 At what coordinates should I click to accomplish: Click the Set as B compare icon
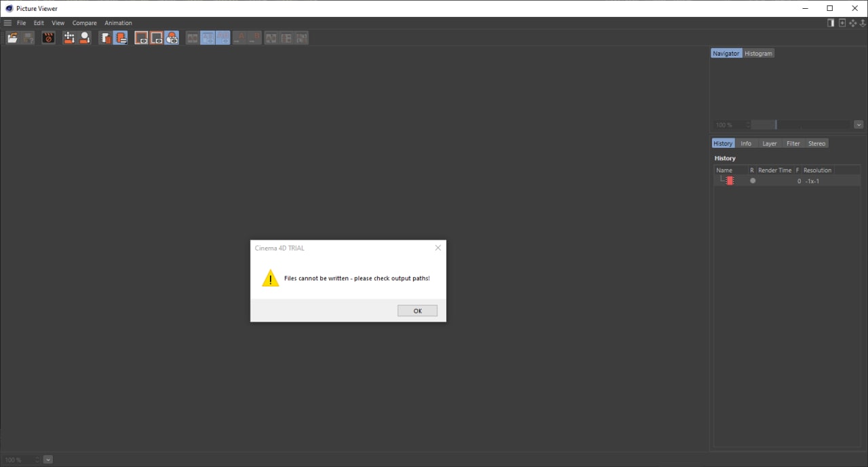[254, 38]
